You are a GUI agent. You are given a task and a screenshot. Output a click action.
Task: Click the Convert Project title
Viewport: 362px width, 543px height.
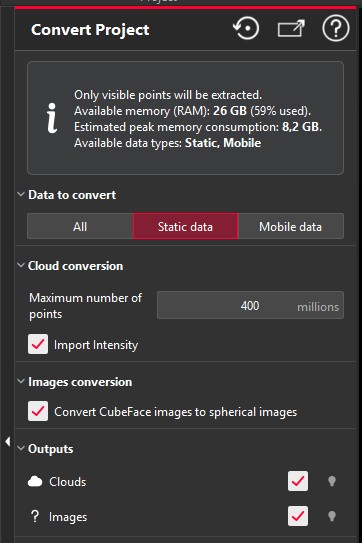90,30
